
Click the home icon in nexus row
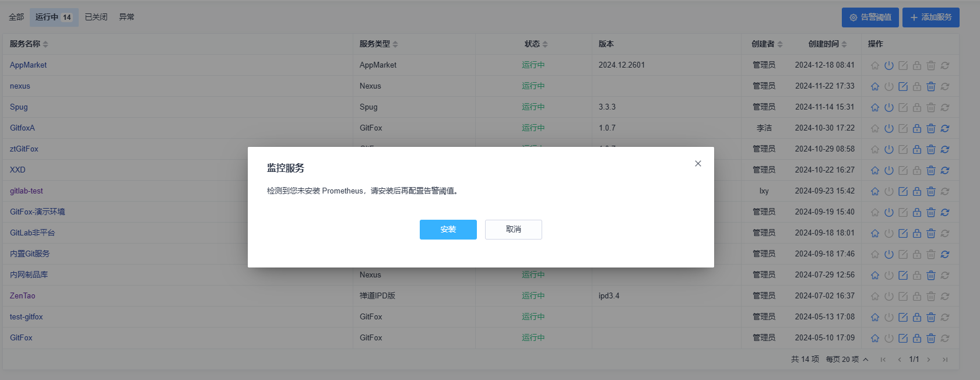click(874, 86)
